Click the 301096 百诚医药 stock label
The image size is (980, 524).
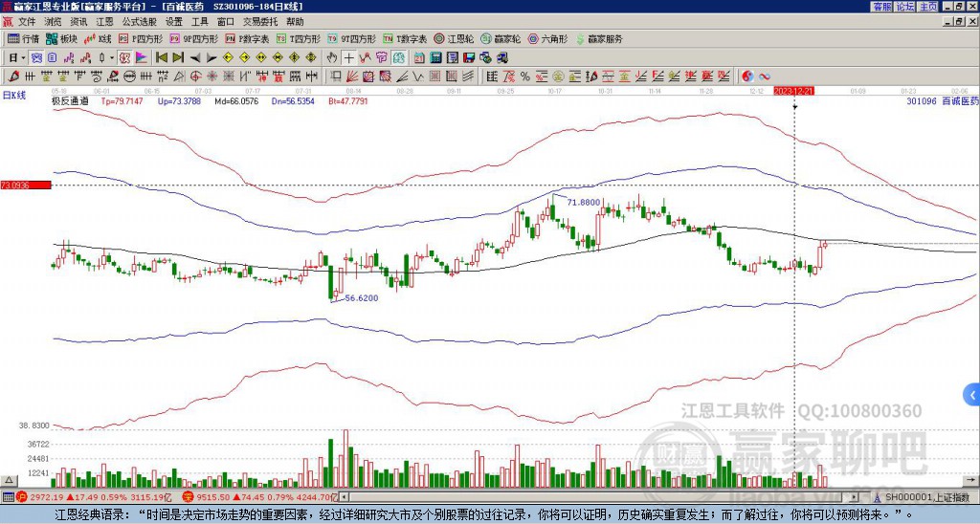point(943,100)
